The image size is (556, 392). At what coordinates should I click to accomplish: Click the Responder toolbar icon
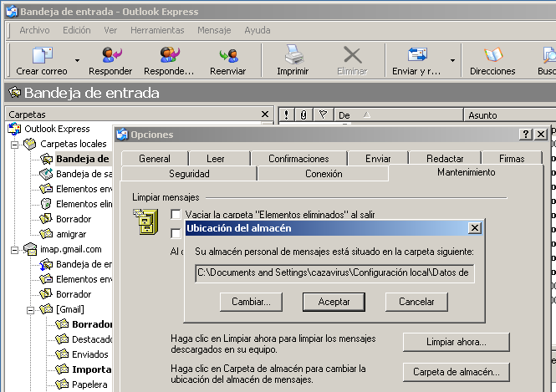tap(111, 55)
